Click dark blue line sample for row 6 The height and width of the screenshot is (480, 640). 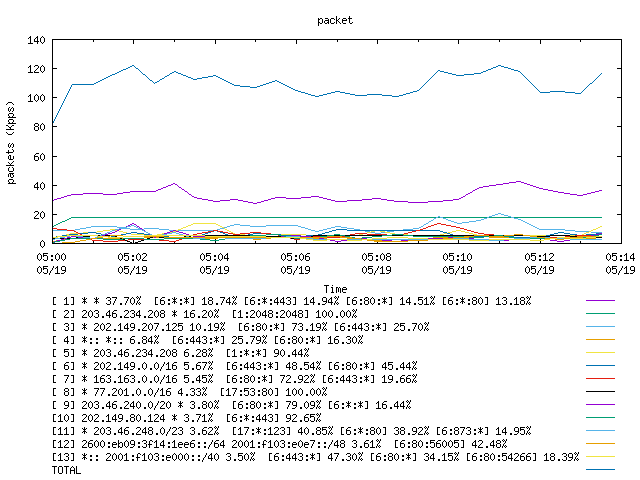600,366
